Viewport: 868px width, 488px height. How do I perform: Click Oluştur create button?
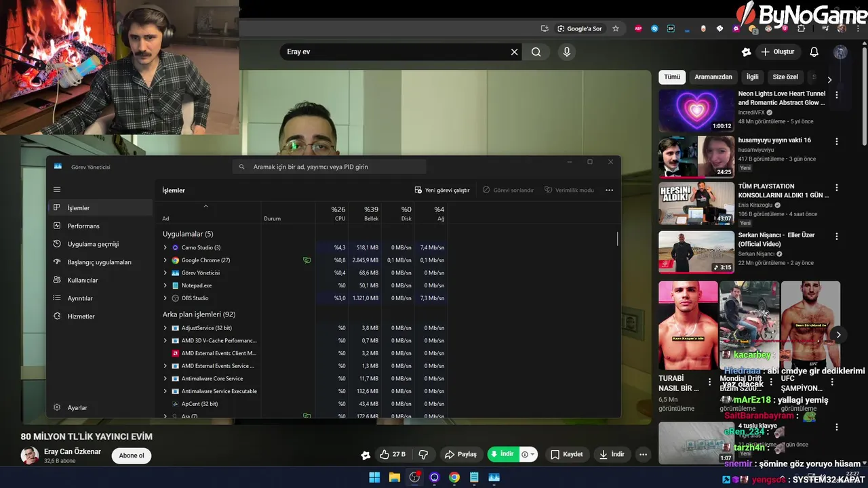(x=778, y=52)
